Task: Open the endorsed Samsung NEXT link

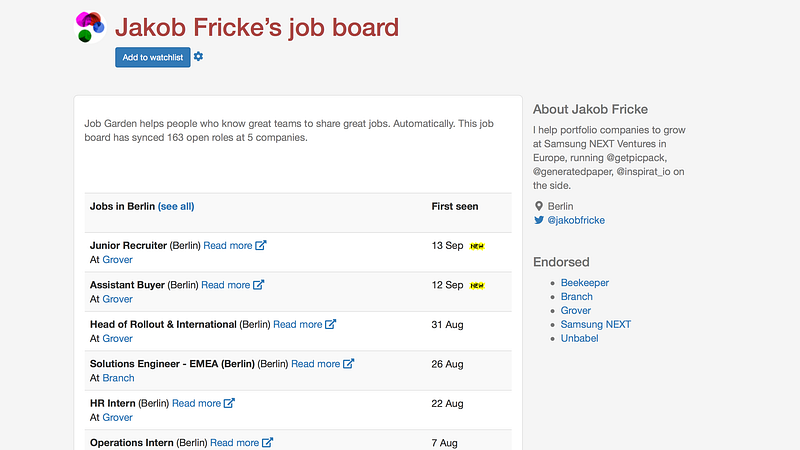Action: click(x=595, y=324)
